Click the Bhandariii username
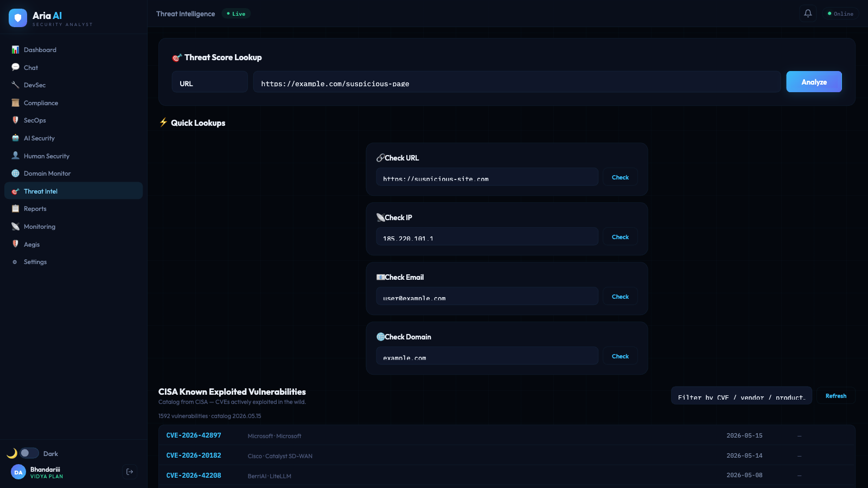The image size is (868, 488). click(x=45, y=470)
